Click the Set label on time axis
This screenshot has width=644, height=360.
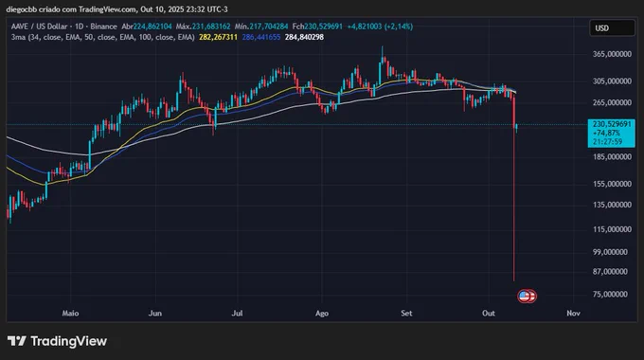pyautogui.click(x=406, y=314)
